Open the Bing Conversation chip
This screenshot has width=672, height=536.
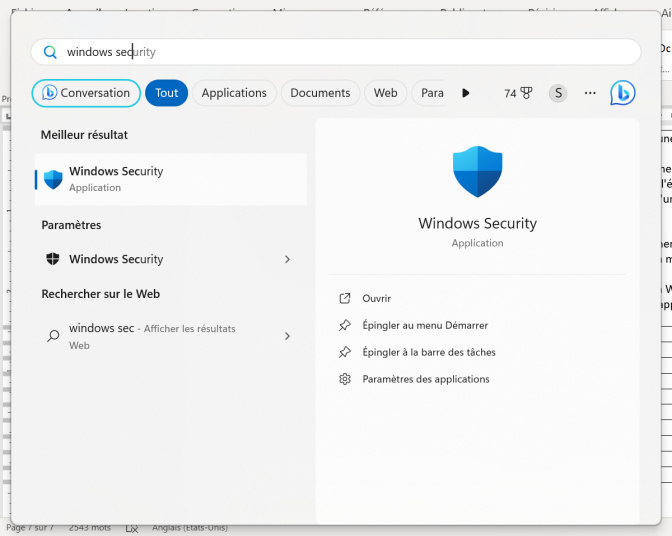(x=86, y=93)
